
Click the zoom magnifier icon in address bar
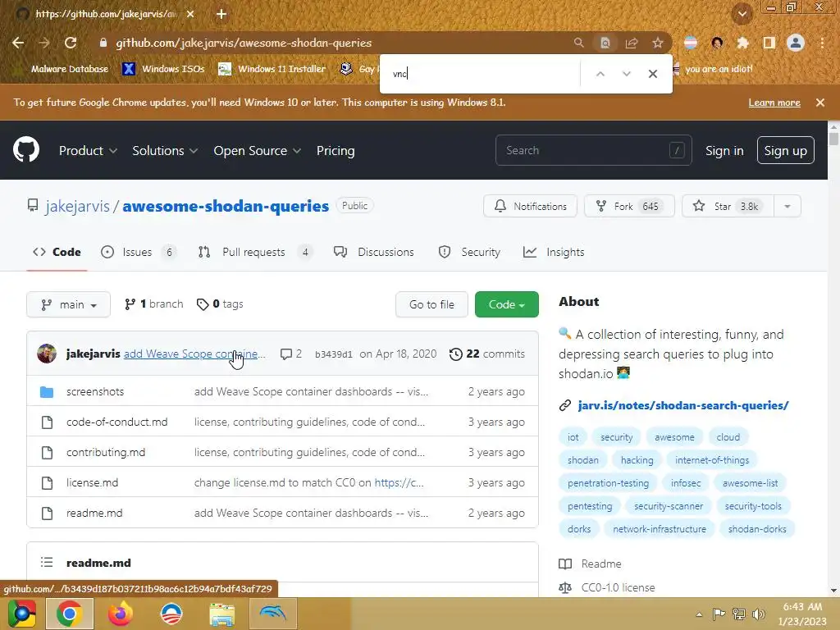(578, 43)
